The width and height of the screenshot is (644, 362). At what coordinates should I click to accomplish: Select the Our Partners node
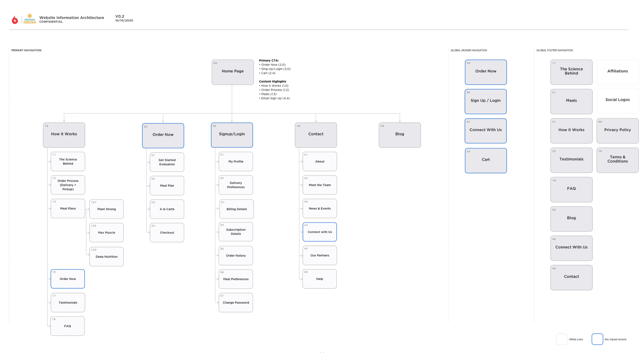click(320, 255)
